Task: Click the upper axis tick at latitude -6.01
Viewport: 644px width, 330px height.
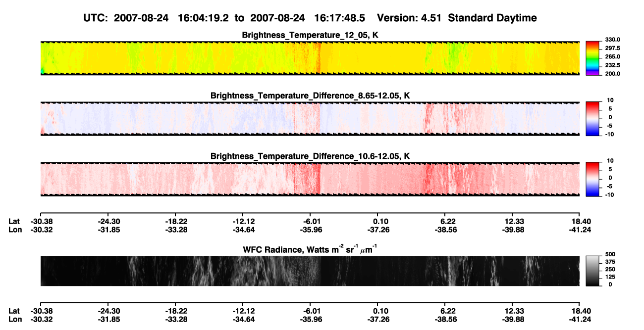Action: pyautogui.click(x=310, y=215)
